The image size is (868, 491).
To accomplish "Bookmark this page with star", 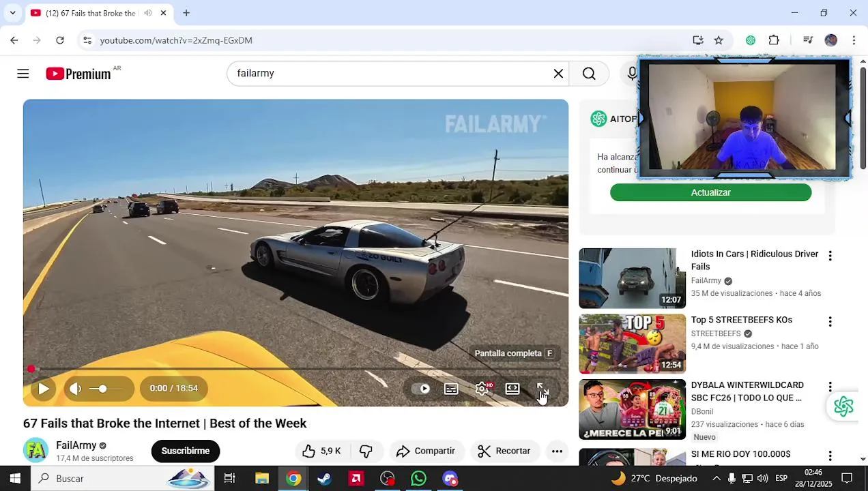I will tap(719, 40).
